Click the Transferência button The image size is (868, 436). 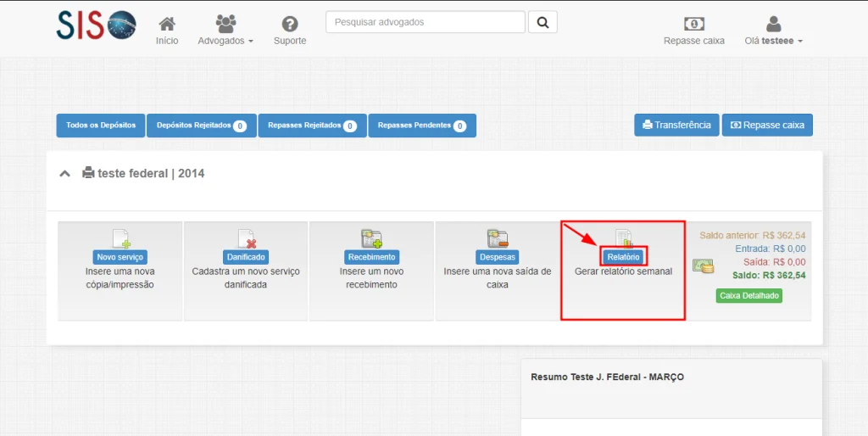pos(676,126)
